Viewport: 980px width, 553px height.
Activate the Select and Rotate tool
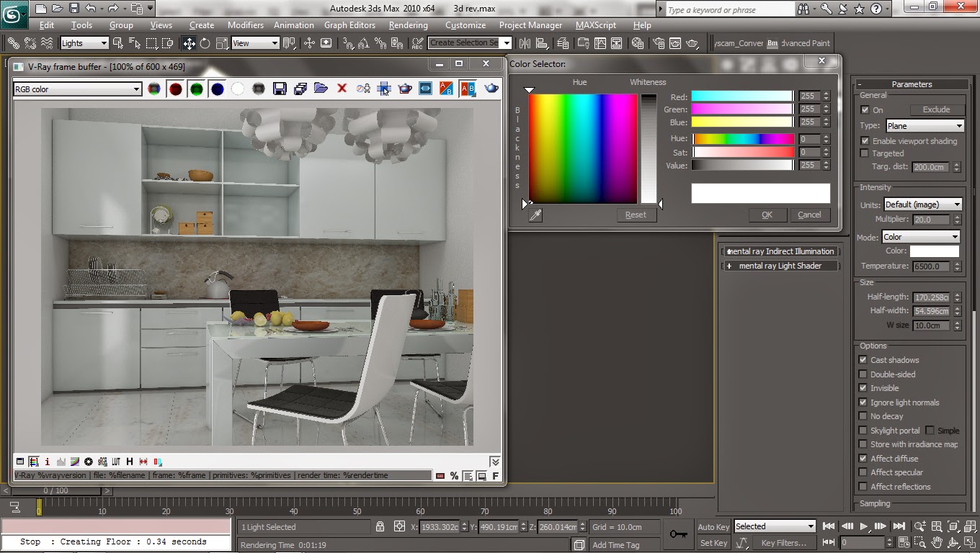point(205,43)
